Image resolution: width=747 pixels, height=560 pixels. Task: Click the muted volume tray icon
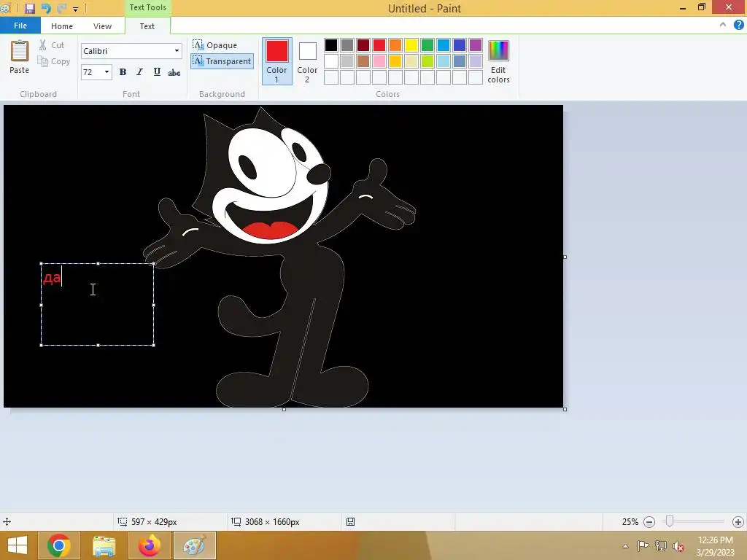click(678, 546)
